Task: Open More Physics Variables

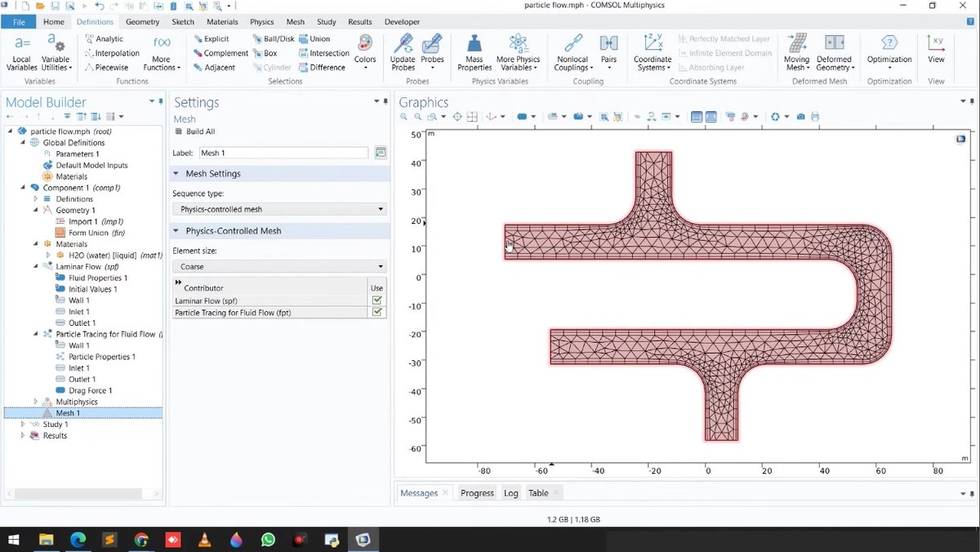Action: tap(518, 52)
